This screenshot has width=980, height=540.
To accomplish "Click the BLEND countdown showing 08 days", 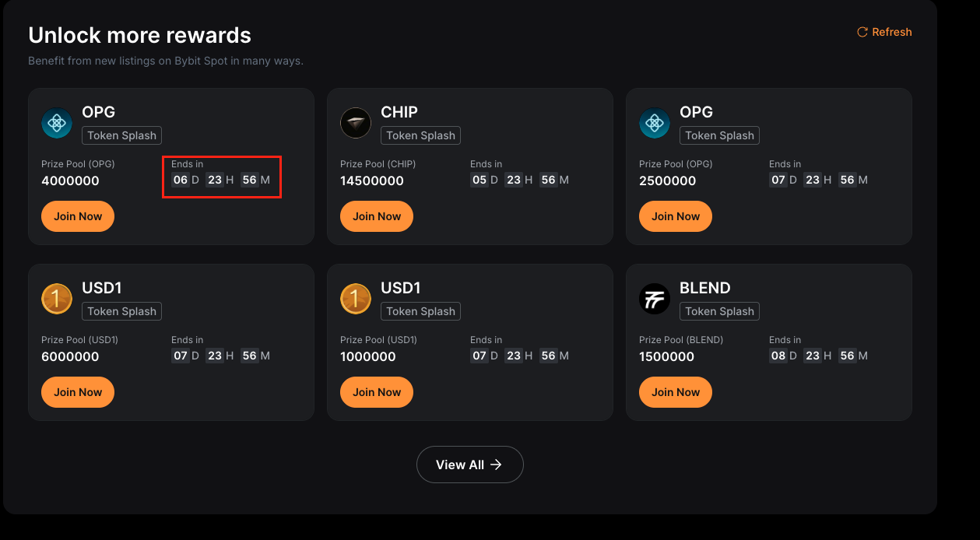I will 818,356.
